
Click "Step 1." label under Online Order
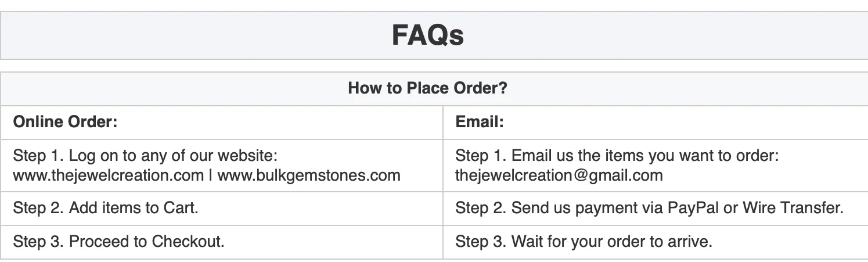click(38, 156)
